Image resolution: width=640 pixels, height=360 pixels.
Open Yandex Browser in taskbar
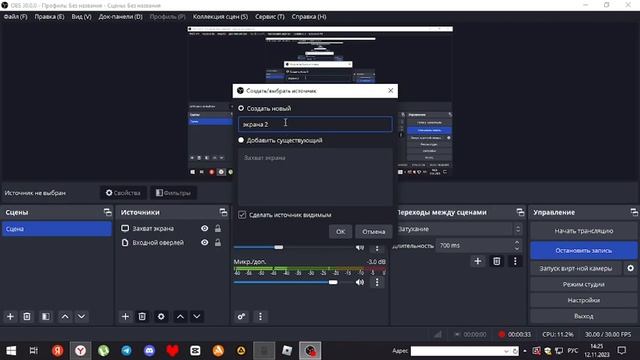tap(80, 350)
